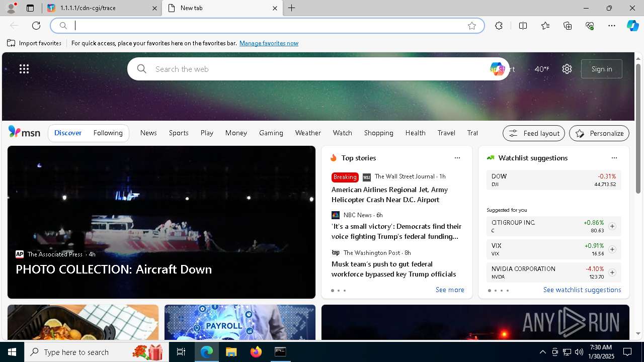Open the Play category
Image resolution: width=644 pixels, height=362 pixels.
point(207,133)
